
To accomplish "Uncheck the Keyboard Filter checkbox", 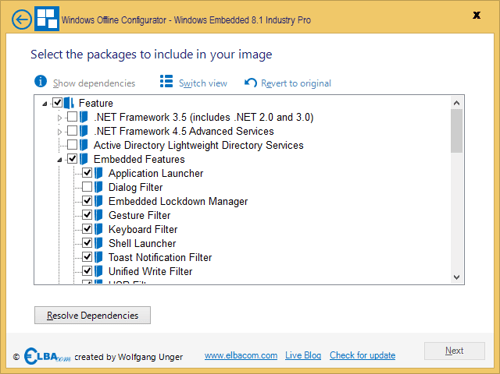I will (x=87, y=229).
